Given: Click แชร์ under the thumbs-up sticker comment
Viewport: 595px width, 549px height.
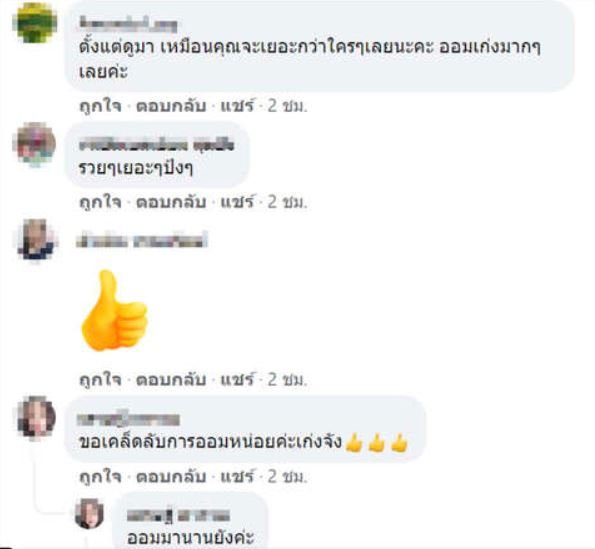Looking at the screenshot, I should 237,380.
